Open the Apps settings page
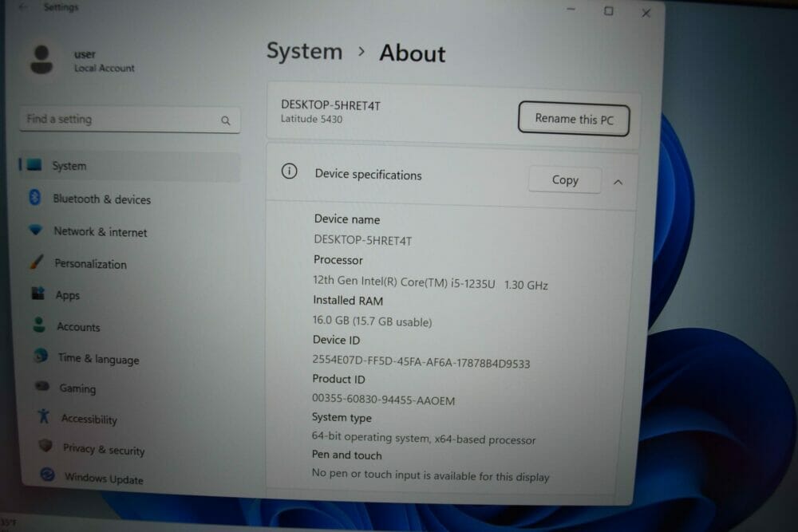The width and height of the screenshot is (798, 532). pos(68,295)
